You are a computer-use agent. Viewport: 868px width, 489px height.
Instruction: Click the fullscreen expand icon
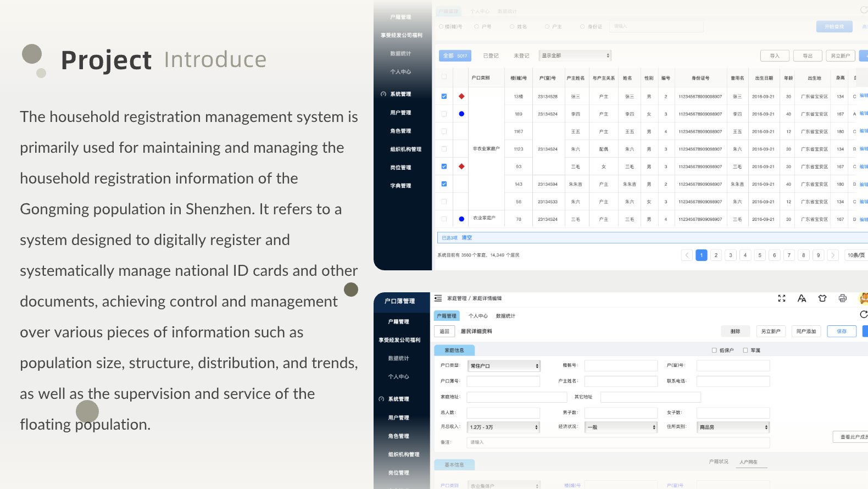782,298
